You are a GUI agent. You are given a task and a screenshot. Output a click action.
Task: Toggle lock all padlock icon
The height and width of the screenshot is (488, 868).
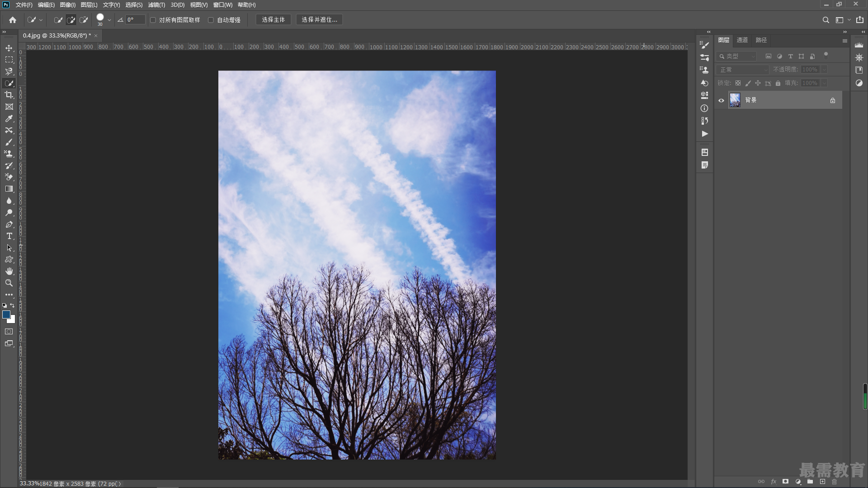pyautogui.click(x=778, y=83)
